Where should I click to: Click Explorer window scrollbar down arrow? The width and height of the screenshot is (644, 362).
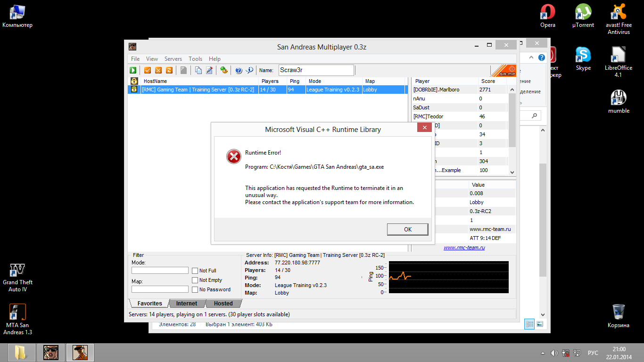[543, 314]
